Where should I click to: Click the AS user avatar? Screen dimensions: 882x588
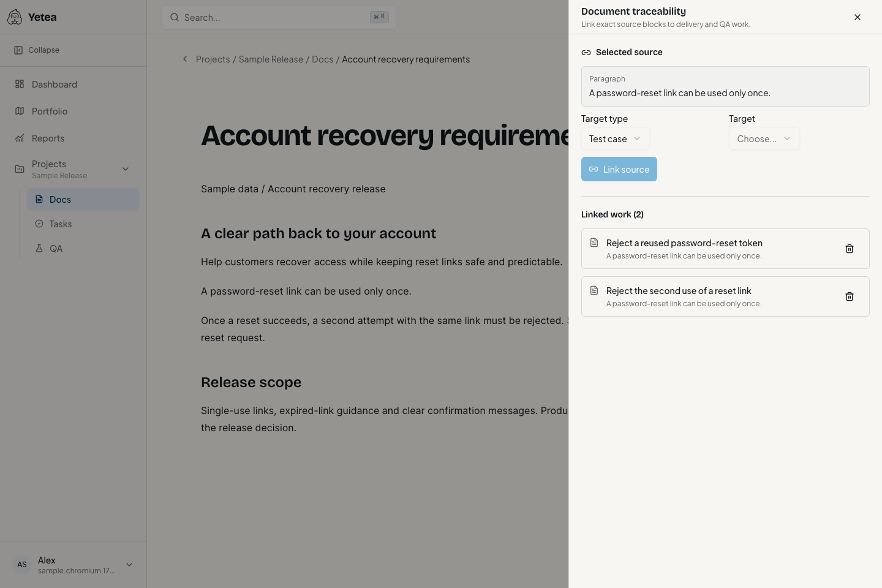tap(22, 565)
